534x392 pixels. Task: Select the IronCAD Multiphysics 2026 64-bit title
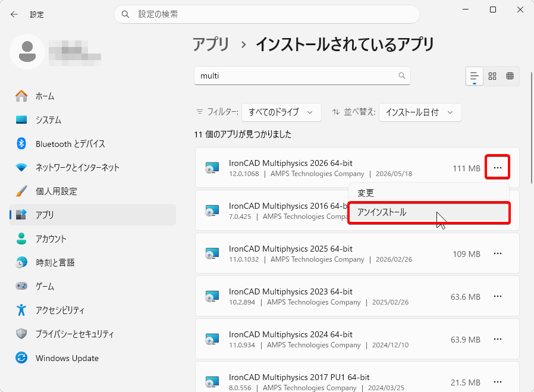click(x=291, y=163)
